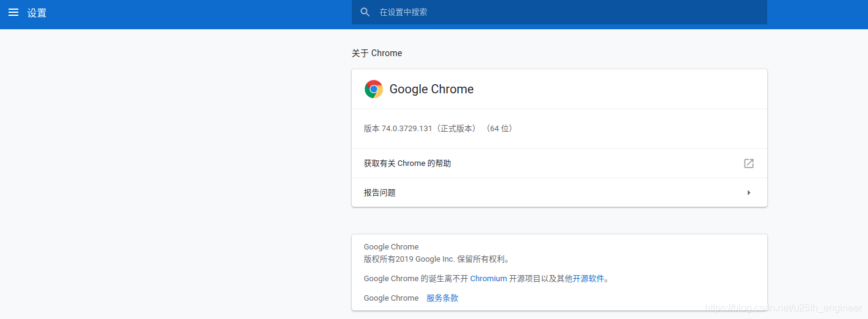
Task: Focus the 在设置中搜索 search field
Action: click(560, 12)
